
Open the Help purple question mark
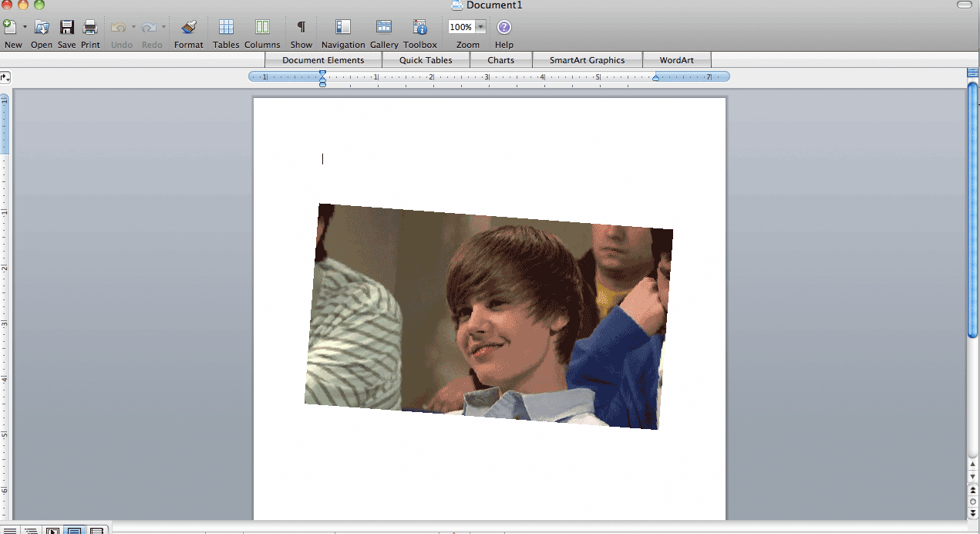[x=503, y=28]
